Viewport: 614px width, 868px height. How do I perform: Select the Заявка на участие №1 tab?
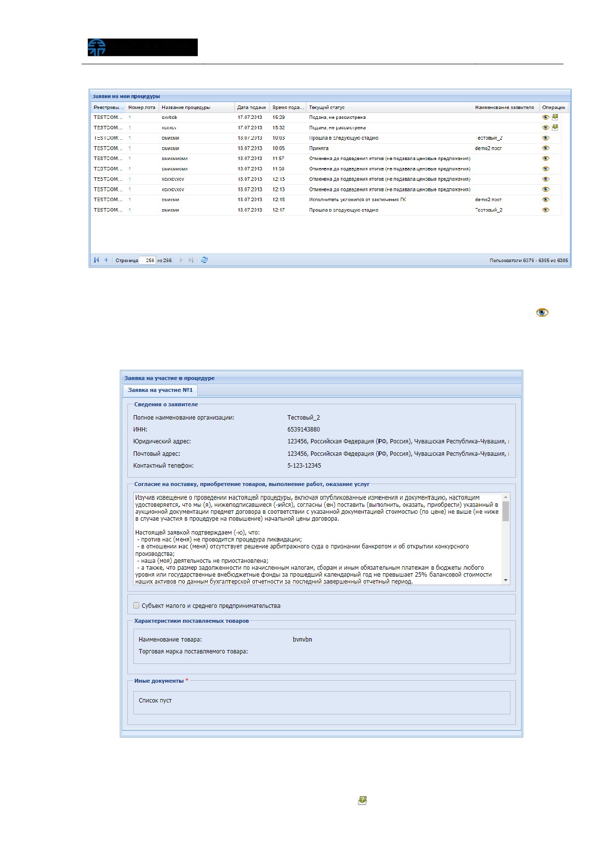tap(160, 390)
